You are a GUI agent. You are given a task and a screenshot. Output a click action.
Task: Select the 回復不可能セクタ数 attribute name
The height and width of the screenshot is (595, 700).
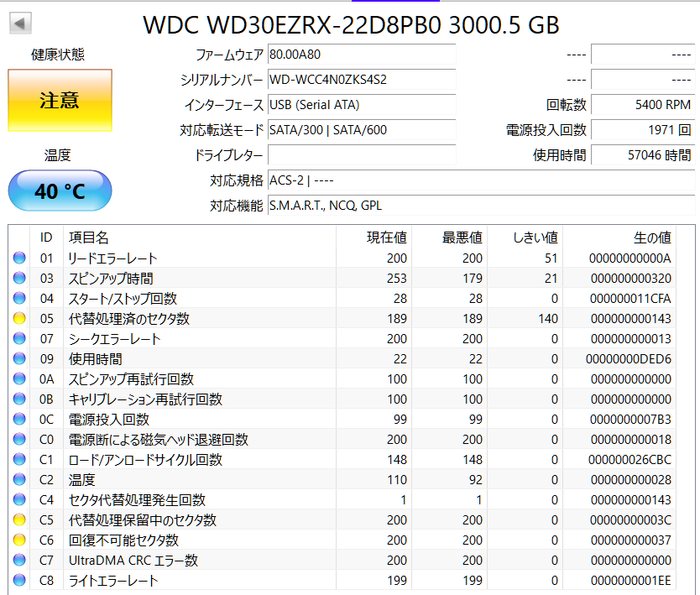tap(123, 540)
